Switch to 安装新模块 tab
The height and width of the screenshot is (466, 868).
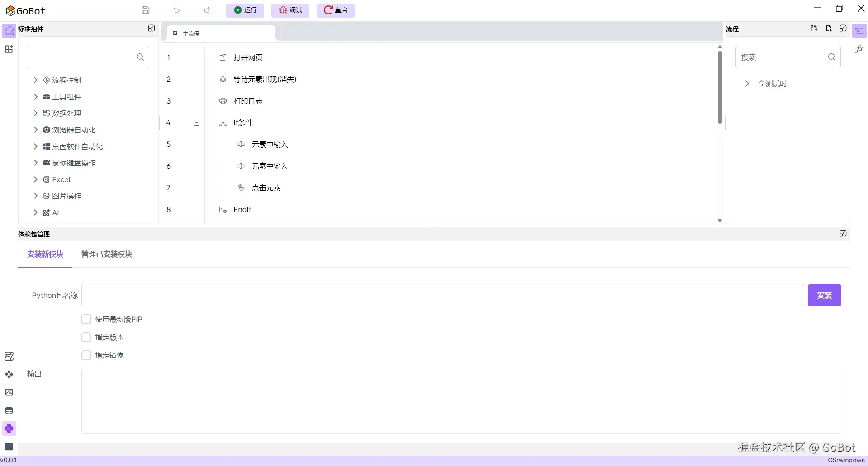coord(45,254)
